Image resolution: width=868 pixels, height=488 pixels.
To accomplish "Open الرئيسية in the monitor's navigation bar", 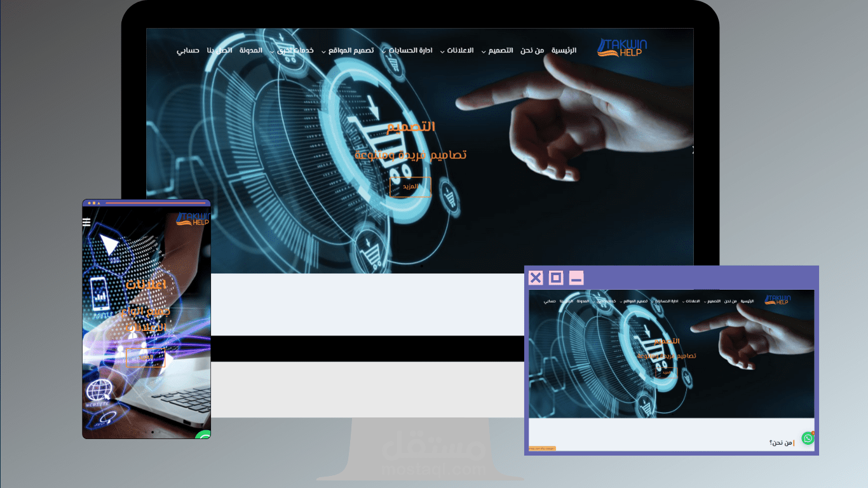I will click(564, 50).
